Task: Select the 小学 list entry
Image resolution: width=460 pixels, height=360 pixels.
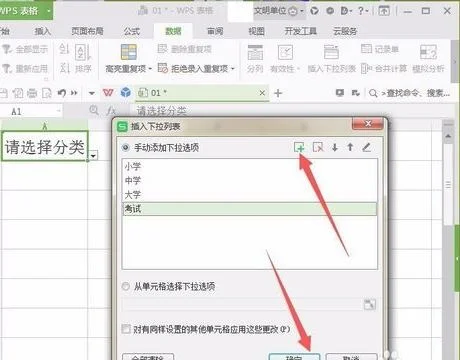Action: [x=250, y=166]
